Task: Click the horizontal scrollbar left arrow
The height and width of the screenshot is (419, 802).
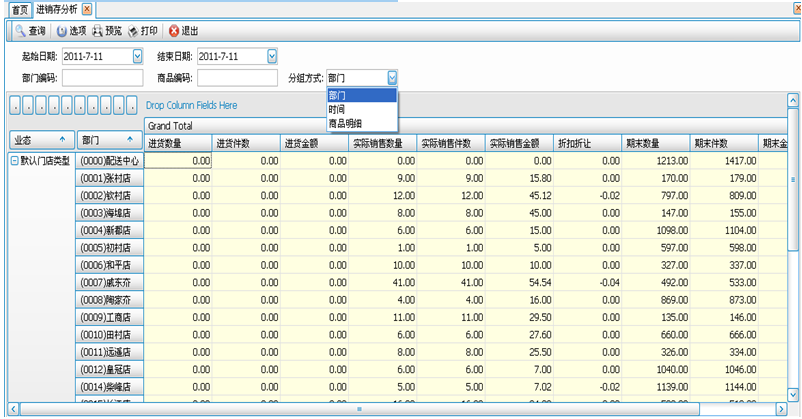Action: [x=13, y=409]
